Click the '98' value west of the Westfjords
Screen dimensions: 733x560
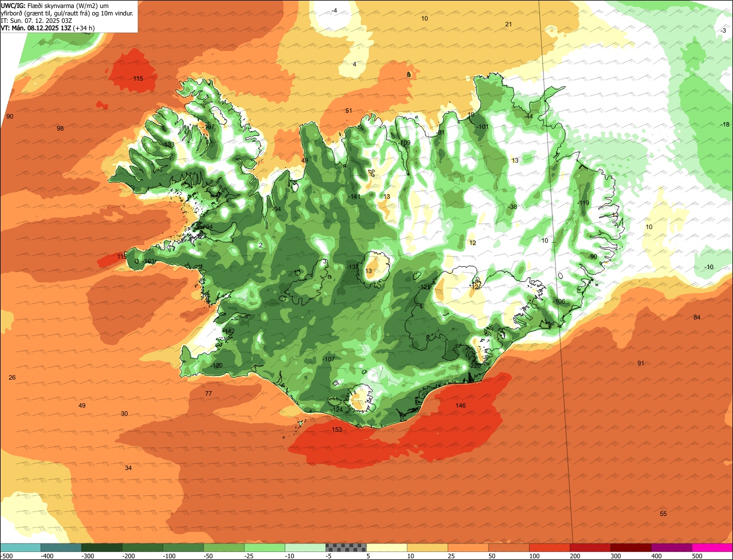(60, 128)
